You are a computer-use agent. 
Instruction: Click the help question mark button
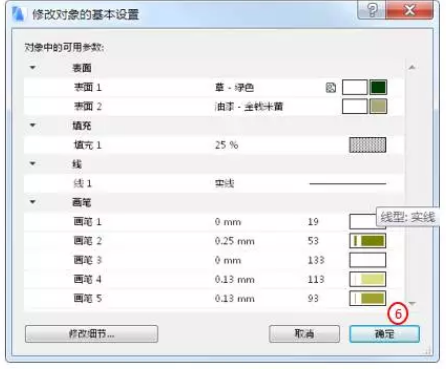tap(372, 10)
